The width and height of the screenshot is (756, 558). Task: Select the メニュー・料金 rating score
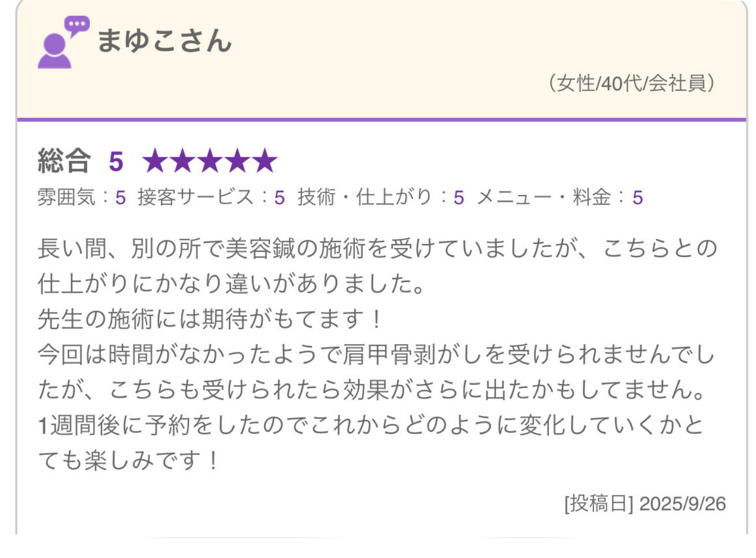(638, 198)
